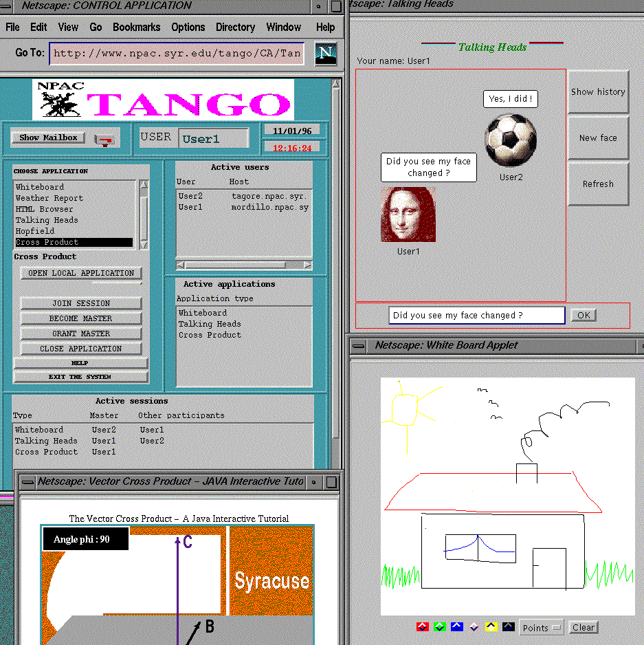Click Refresh in Talking Heads
The height and width of the screenshot is (645, 644).
[598, 184]
